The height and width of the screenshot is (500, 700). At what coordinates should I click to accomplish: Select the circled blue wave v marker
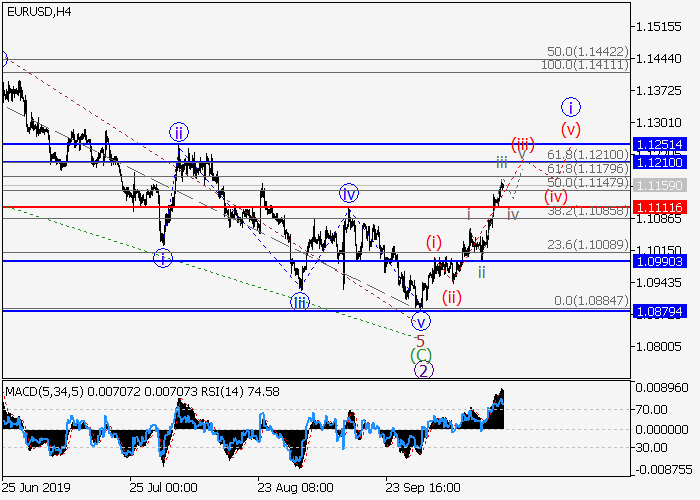pos(421,321)
